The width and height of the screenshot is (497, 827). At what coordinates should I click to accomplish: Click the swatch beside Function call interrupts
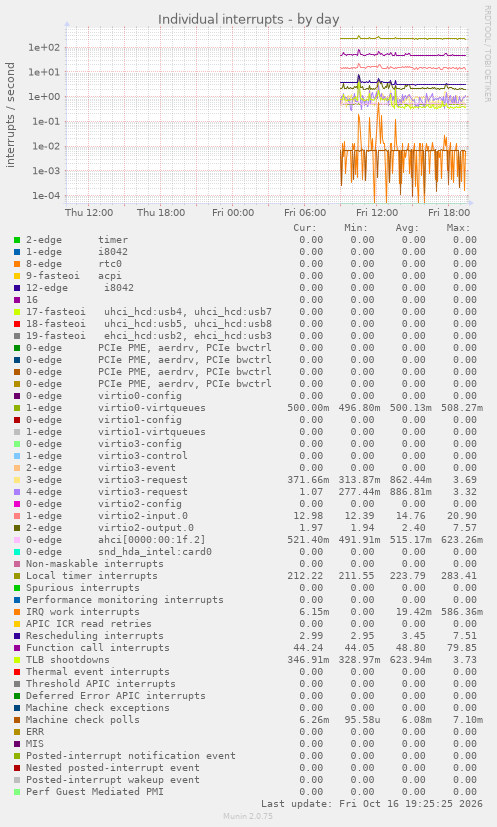tap(17, 648)
